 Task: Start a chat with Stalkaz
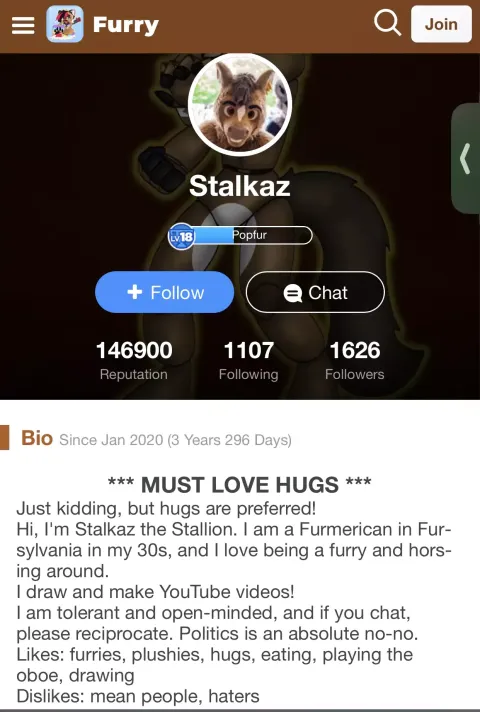tap(315, 292)
